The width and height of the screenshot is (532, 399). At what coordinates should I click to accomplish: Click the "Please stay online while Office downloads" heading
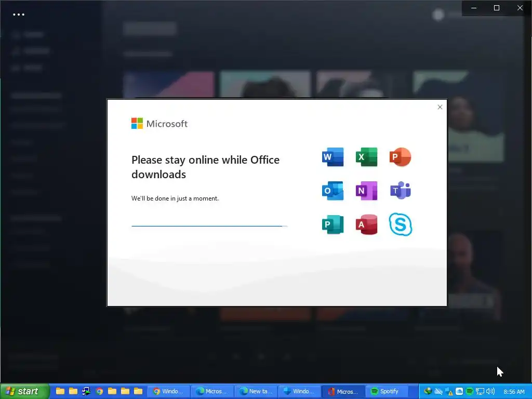[x=205, y=167]
